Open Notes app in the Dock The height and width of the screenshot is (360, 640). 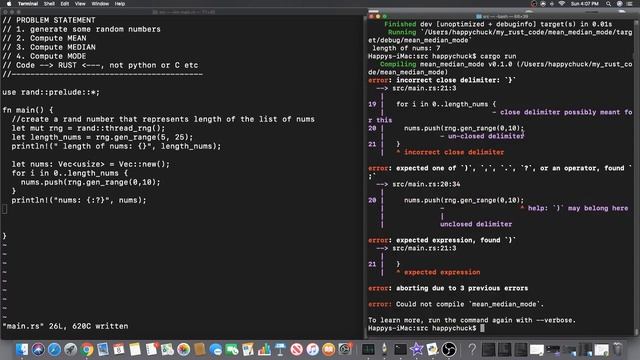pyautogui.click(x=135, y=349)
